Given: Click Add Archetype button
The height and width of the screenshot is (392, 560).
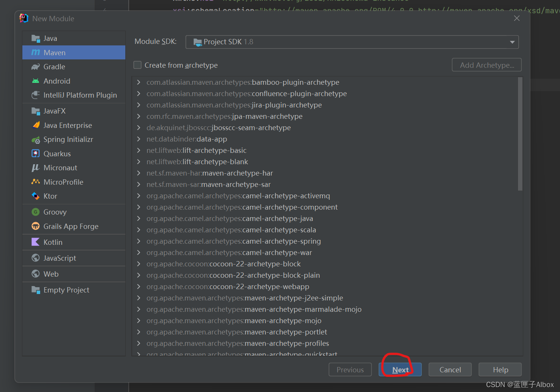Looking at the screenshot, I should [x=487, y=65].
